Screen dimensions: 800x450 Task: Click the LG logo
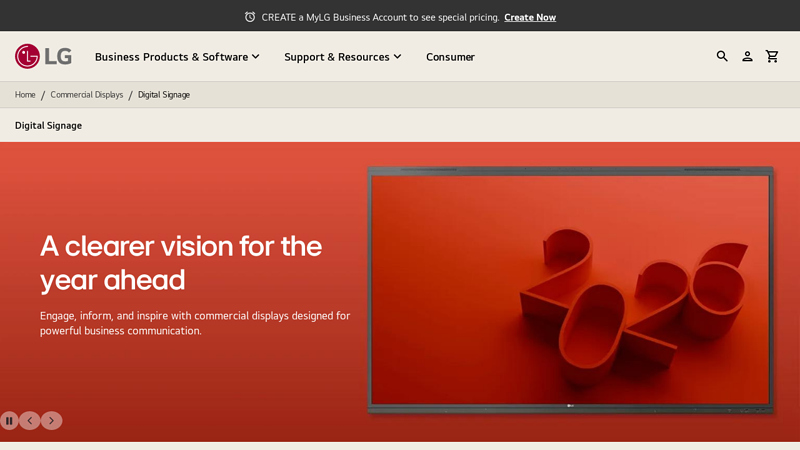(43, 57)
